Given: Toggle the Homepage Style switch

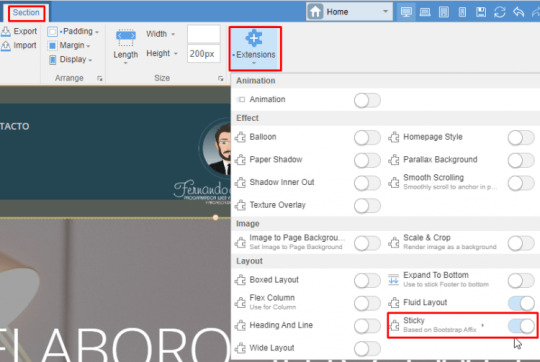Looking at the screenshot, I should pyautogui.click(x=521, y=138).
